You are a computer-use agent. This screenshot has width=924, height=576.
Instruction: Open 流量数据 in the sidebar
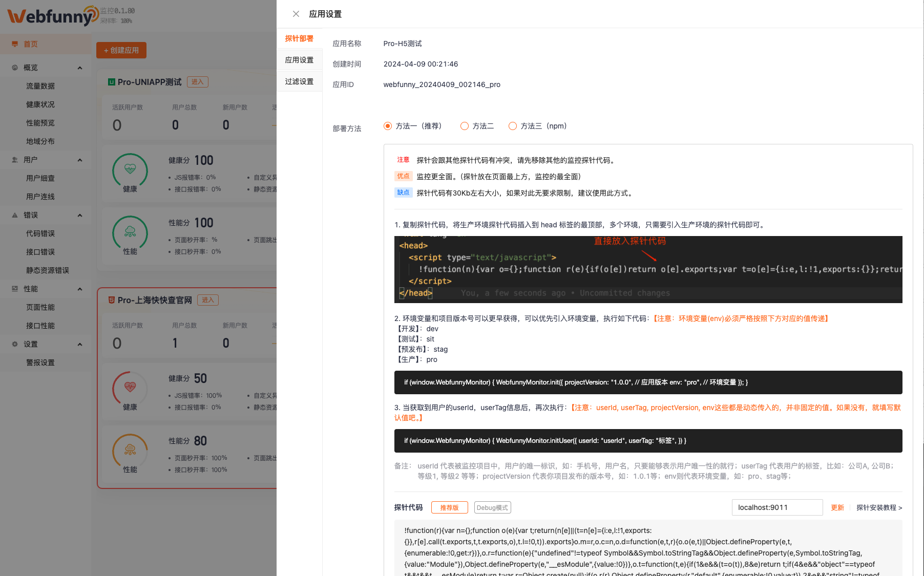point(40,86)
